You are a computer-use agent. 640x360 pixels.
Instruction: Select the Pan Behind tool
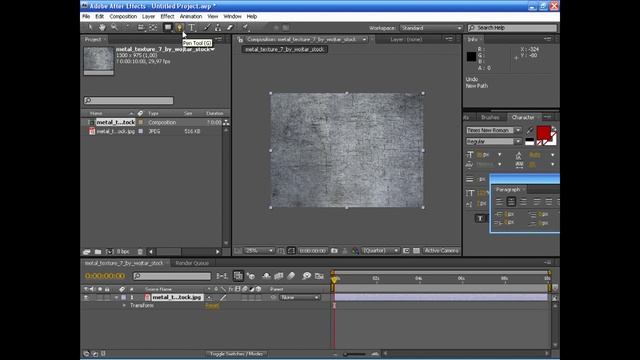(153, 27)
